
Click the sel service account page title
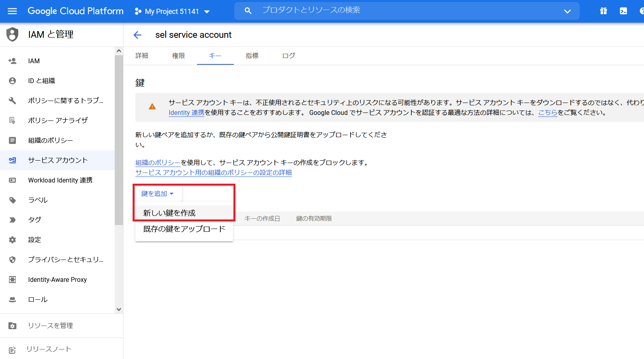[x=193, y=35]
